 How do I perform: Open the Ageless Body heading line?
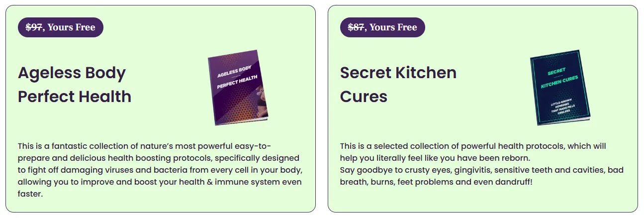tap(72, 73)
